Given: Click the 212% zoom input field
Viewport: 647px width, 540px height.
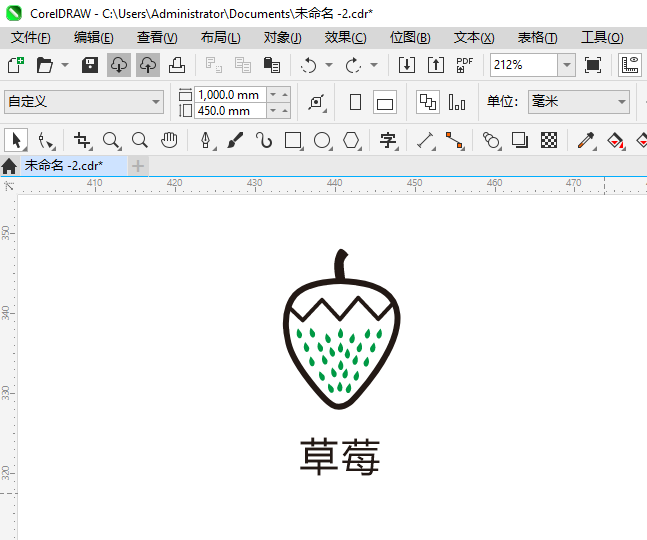Looking at the screenshot, I should click(x=524, y=65).
